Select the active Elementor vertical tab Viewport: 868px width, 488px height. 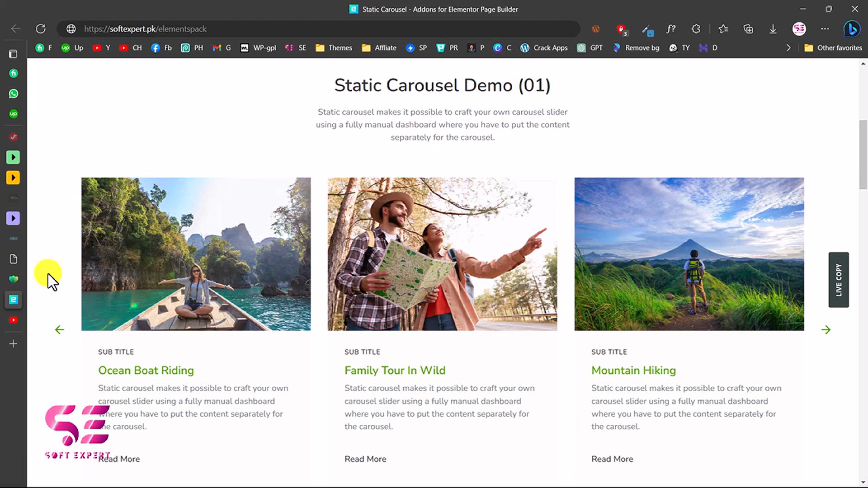tap(13, 300)
